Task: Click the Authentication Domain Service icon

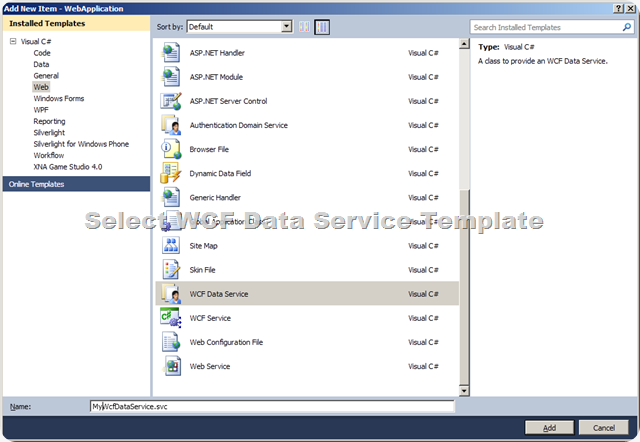Action: (171, 125)
